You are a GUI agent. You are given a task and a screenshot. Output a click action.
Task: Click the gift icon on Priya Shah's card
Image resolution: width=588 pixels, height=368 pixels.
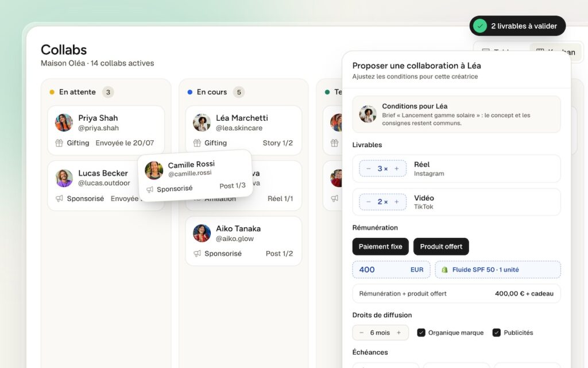coord(59,143)
